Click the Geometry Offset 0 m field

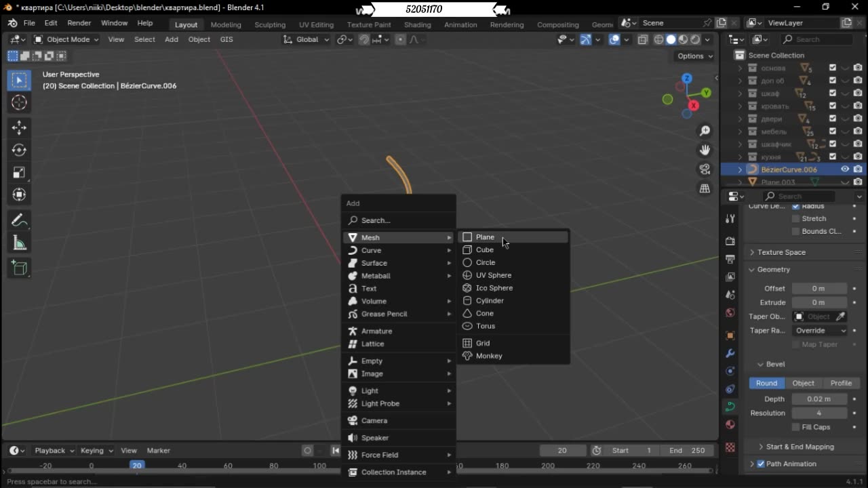[x=819, y=289]
